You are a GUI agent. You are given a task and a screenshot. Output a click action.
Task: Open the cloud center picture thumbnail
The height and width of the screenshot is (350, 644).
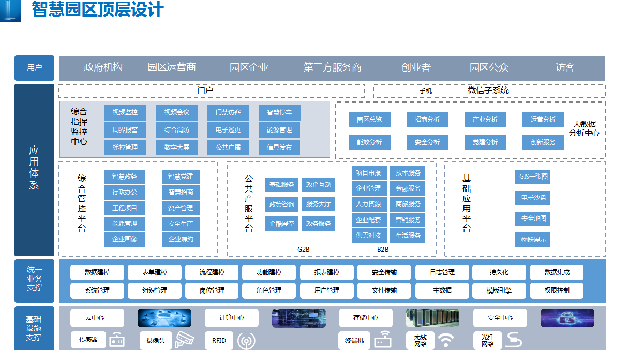click(x=164, y=318)
